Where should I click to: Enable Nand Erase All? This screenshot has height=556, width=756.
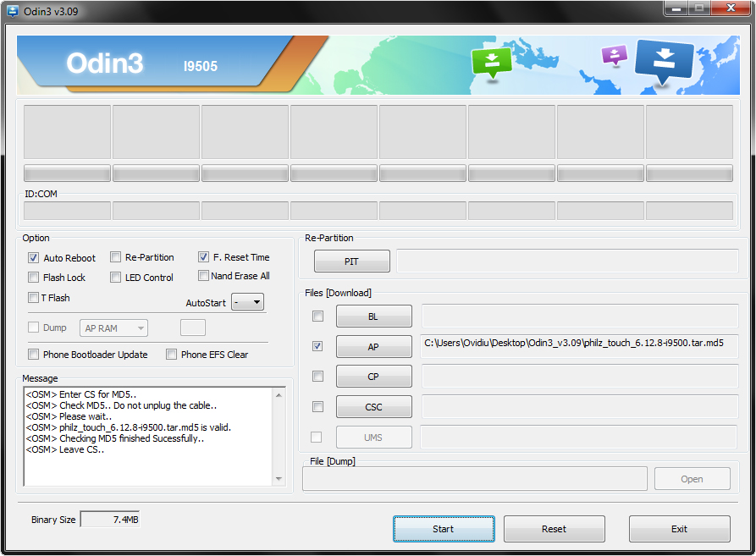[x=204, y=276]
